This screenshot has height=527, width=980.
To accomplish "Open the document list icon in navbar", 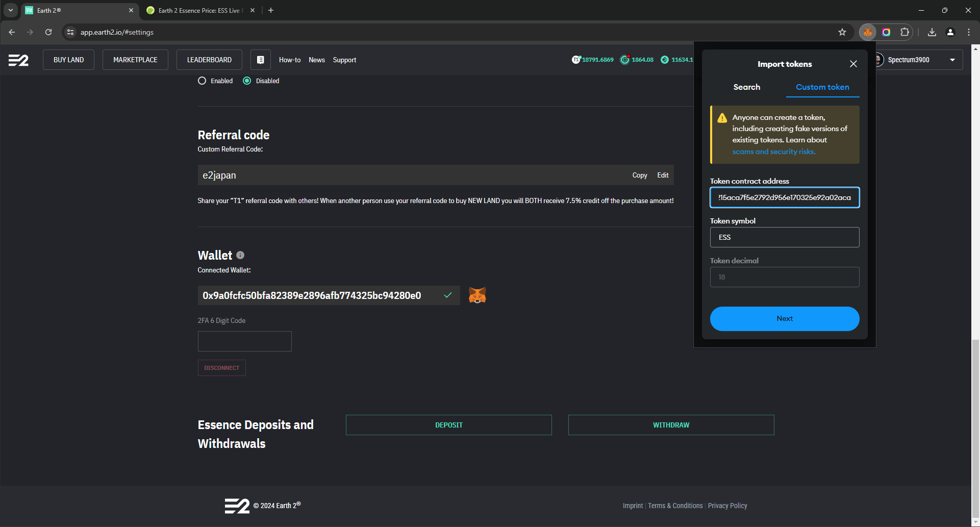I will click(260, 60).
